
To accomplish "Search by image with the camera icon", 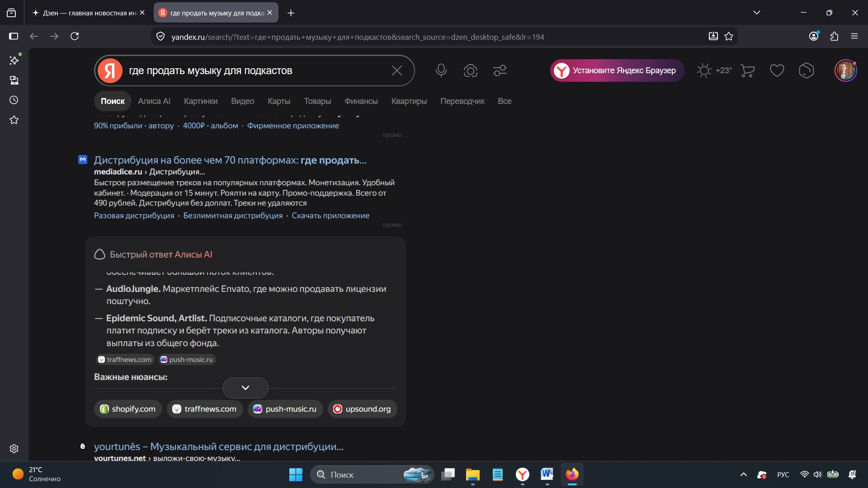I will pyautogui.click(x=471, y=70).
